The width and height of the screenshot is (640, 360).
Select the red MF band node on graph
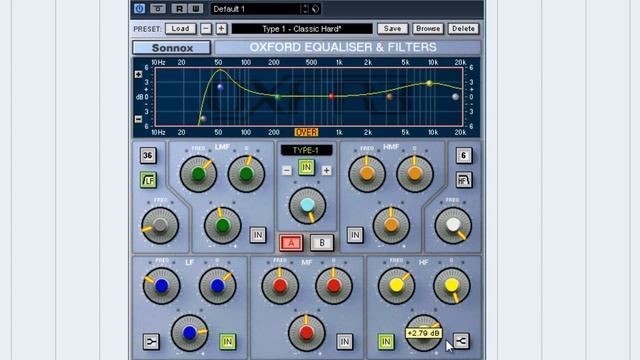331,97
